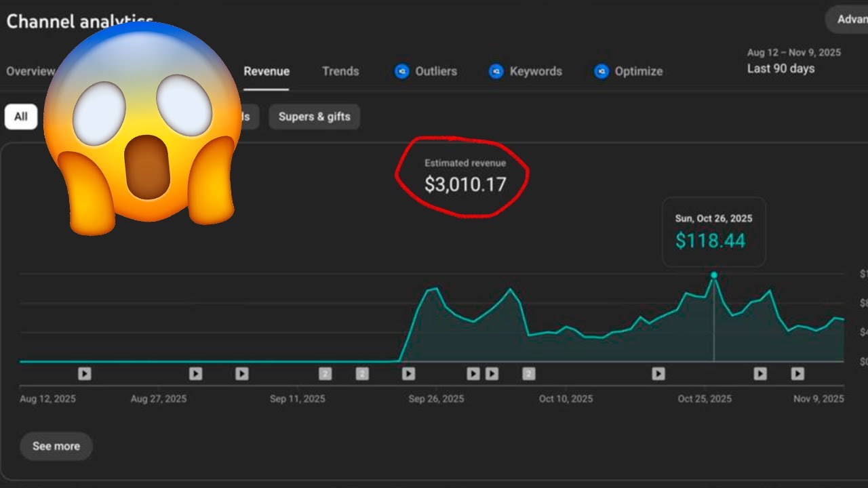Select the All filter chip
The height and width of the screenshot is (488, 868).
(x=21, y=117)
